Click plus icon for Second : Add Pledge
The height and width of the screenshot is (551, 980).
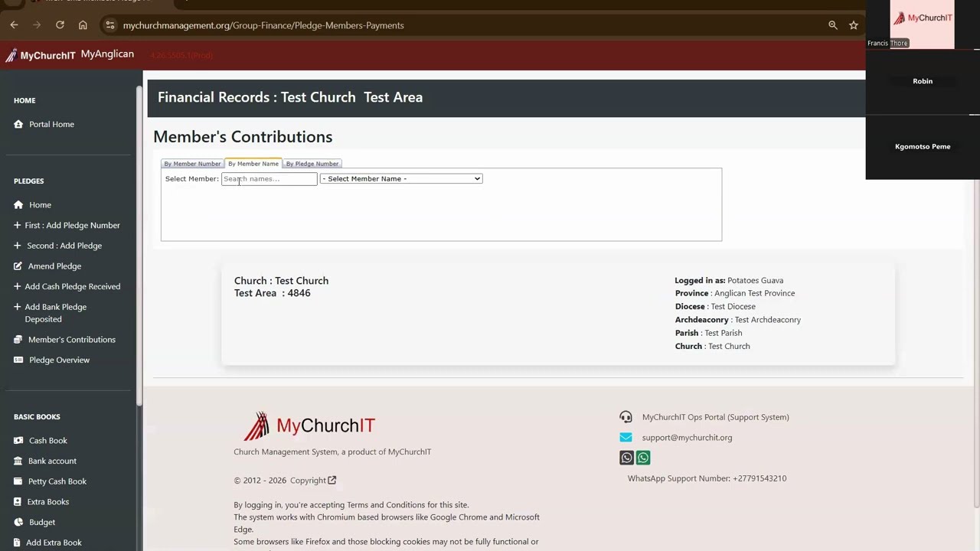coord(18,246)
